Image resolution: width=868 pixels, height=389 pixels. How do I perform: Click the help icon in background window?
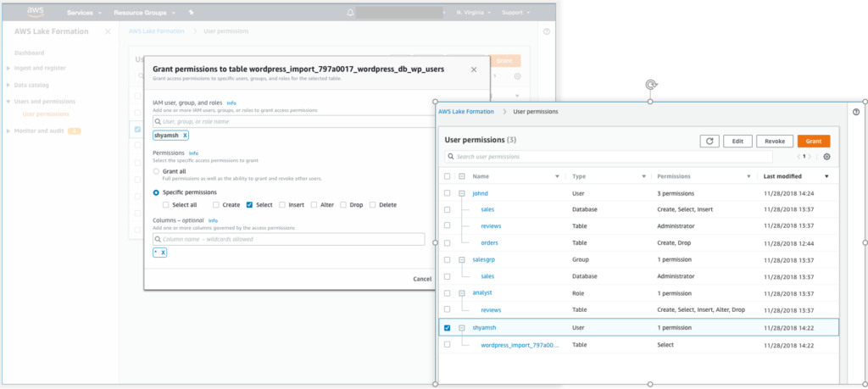point(547,31)
